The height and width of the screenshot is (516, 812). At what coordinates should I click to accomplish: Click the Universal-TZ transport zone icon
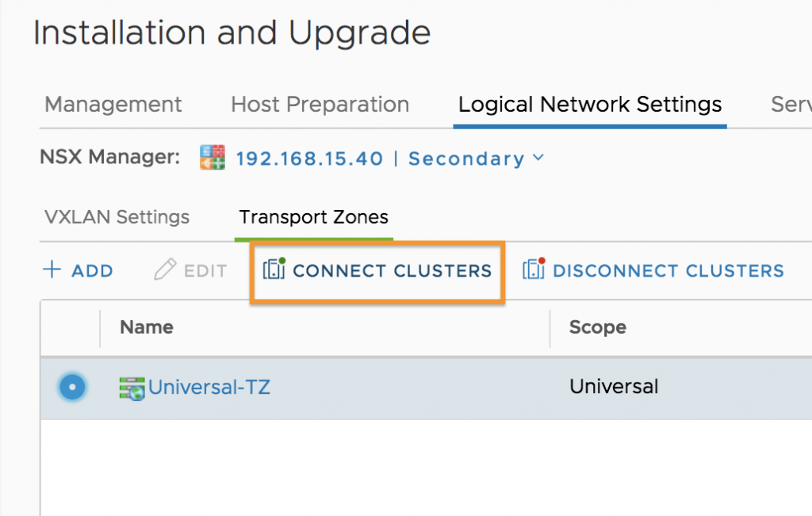point(132,388)
